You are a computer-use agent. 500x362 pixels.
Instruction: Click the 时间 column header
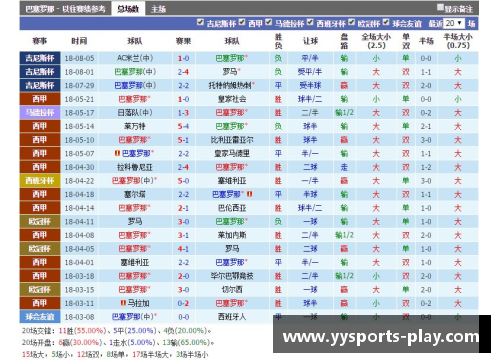(79, 41)
